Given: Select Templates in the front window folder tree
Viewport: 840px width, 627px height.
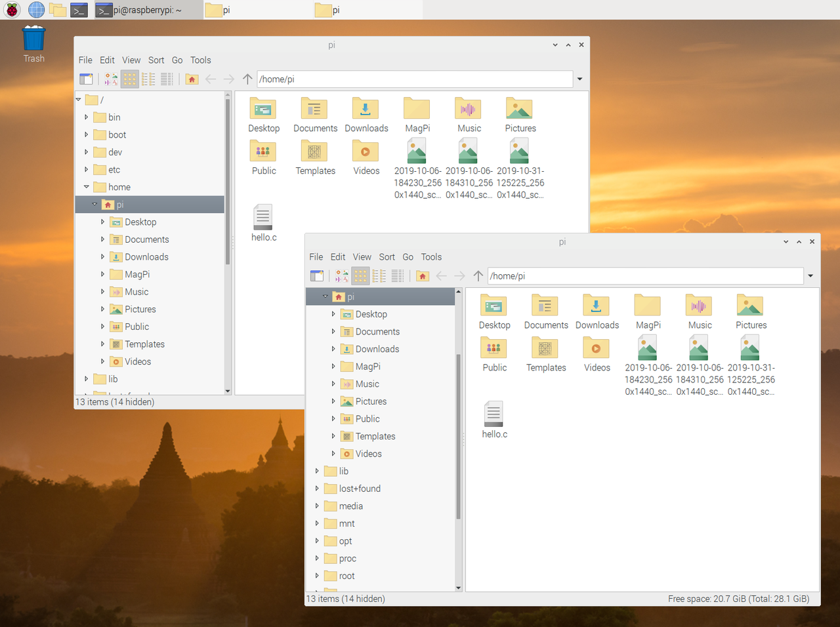Looking at the screenshot, I should click(x=375, y=436).
